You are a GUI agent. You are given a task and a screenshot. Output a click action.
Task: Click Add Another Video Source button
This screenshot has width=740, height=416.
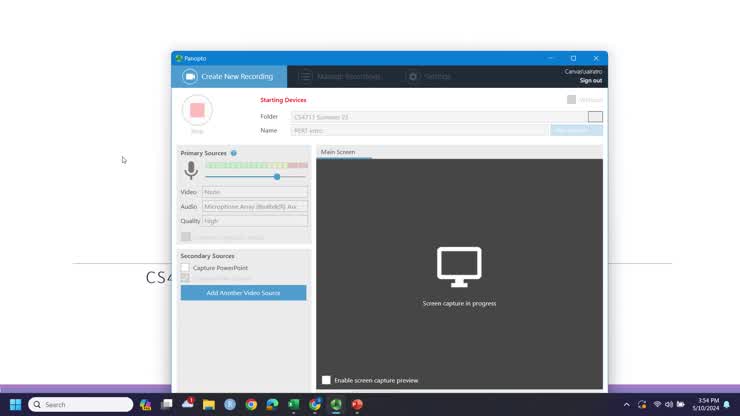pyautogui.click(x=243, y=293)
